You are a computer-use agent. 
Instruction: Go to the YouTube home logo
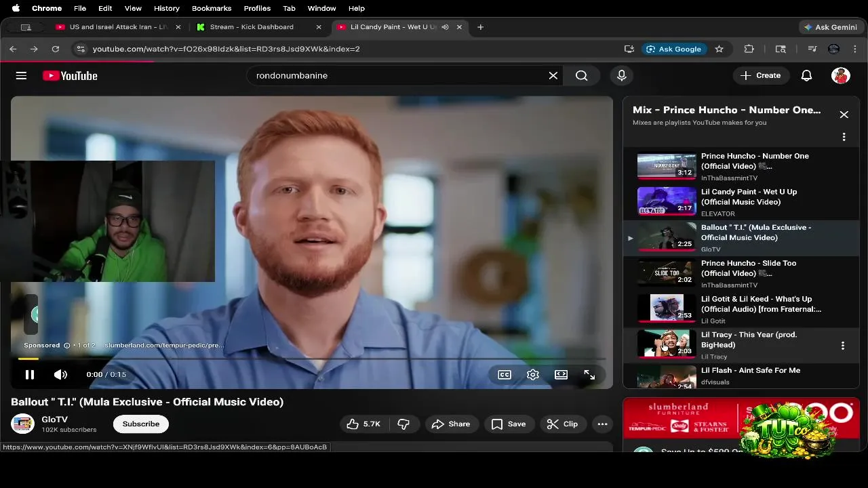pyautogui.click(x=70, y=76)
